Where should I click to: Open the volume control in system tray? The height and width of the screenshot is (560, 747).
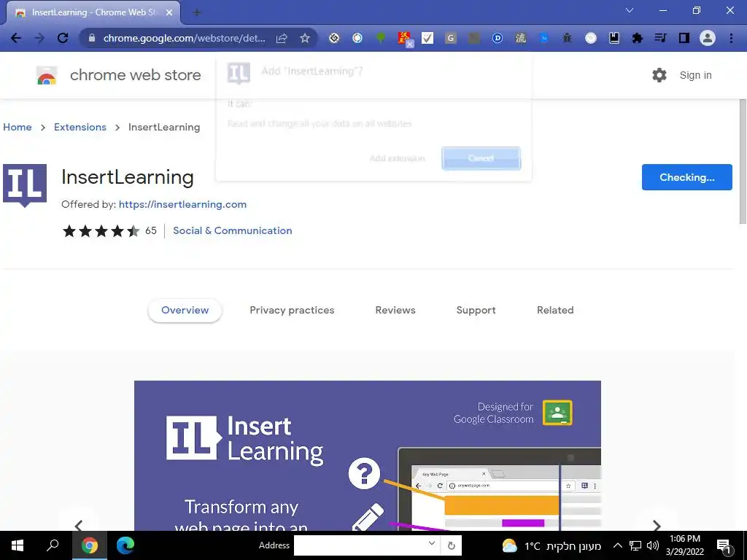tap(653, 545)
